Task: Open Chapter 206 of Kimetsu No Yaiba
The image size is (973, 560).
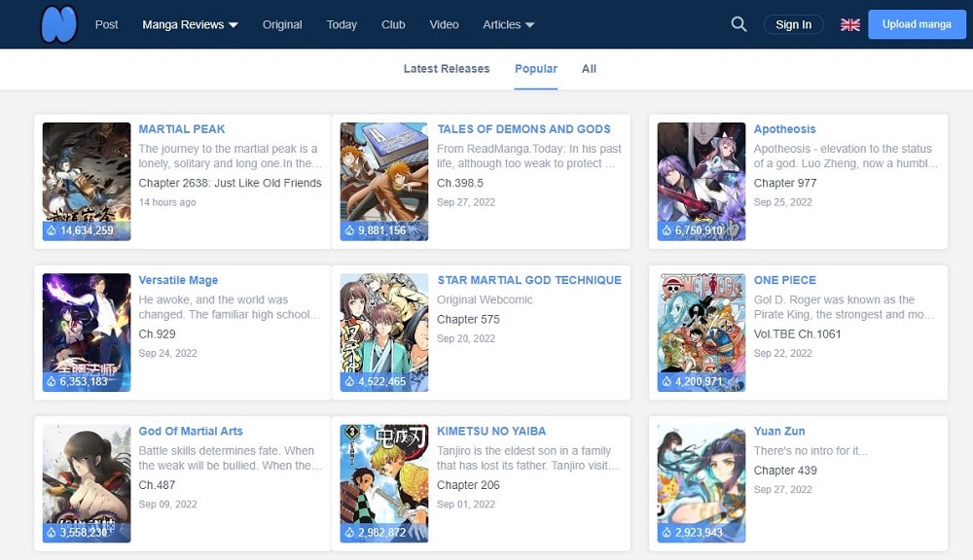Action: click(468, 485)
